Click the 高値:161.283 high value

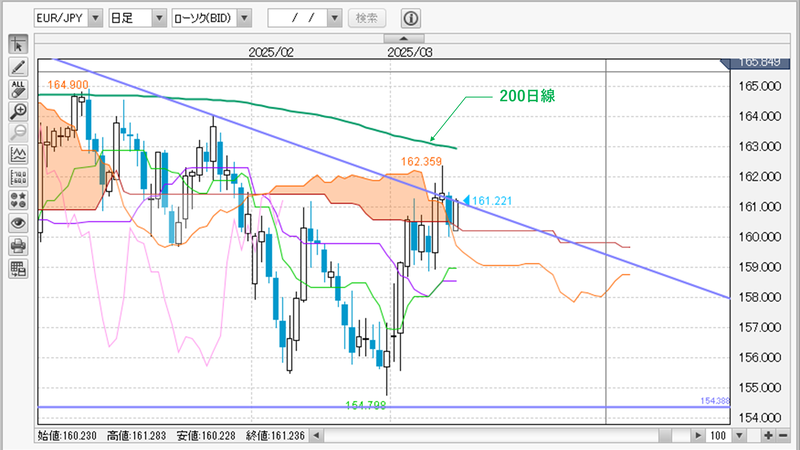click(x=136, y=436)
